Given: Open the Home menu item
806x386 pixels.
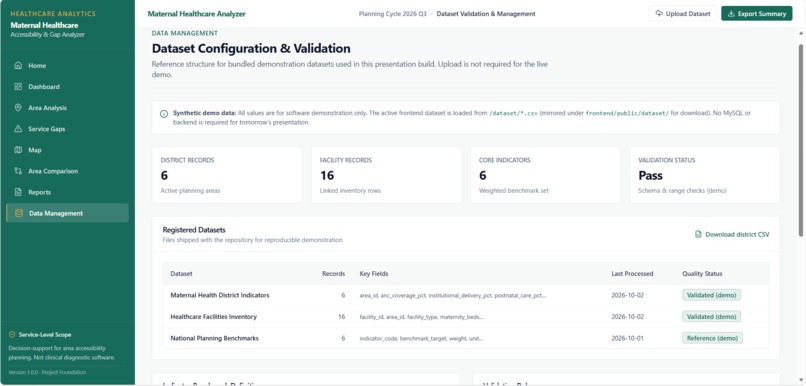Looking at the screenshot, I should (67, 66).
